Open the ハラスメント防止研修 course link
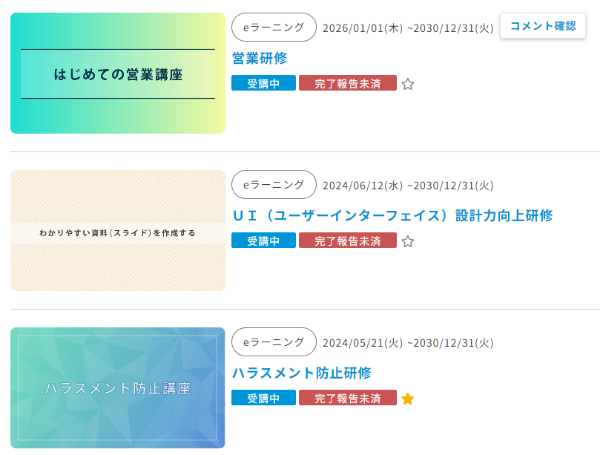The height and width of the screenshot is (455, 600). point(301,373)
